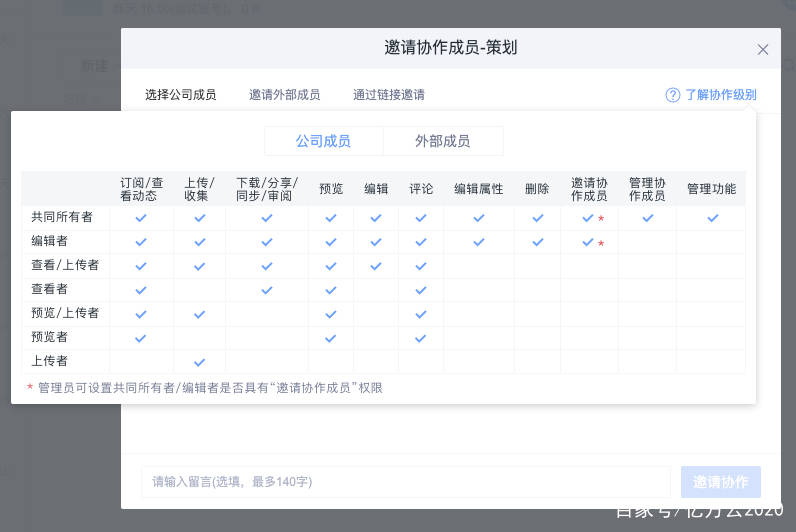The width and height of the screenshot is (796, 532).
Task: Click the 共同所有者 row label
Action: [x=62, y=217]
